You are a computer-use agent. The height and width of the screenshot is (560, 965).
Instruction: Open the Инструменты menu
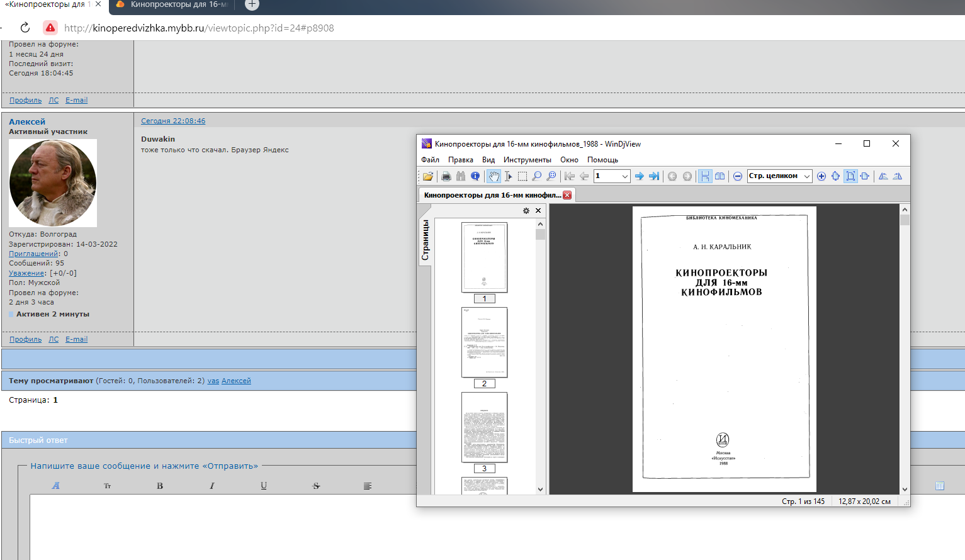tap(528, 160)
